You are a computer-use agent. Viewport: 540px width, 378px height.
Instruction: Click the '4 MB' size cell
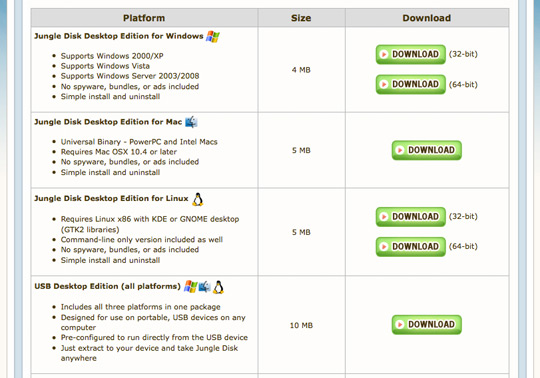[301, 70]
